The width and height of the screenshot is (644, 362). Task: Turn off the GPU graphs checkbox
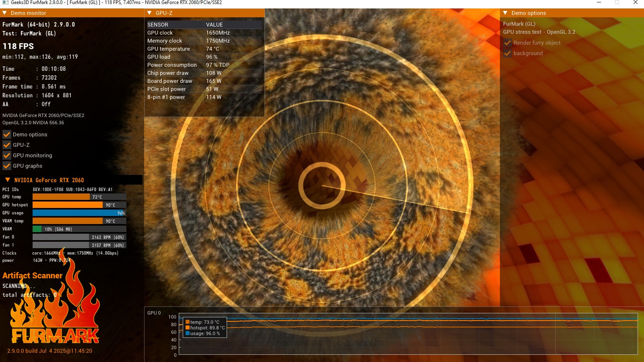coord(7,166)
